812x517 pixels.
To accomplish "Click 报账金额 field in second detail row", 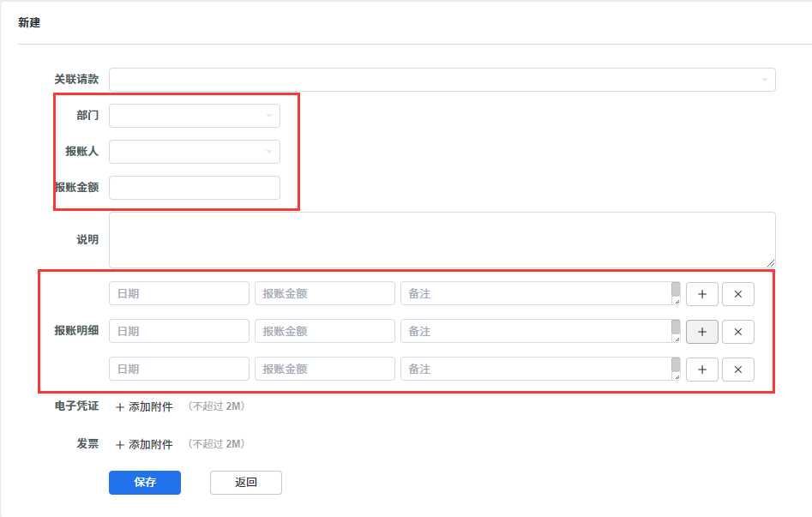I will click(x=325, y=331).
